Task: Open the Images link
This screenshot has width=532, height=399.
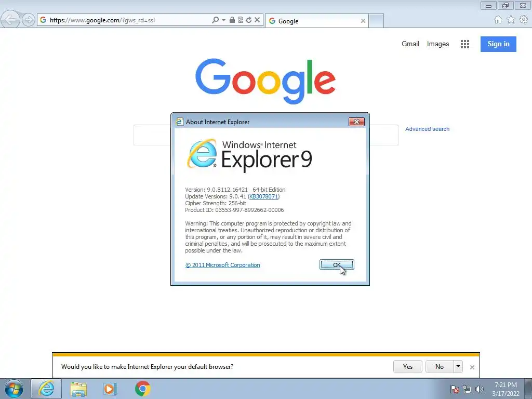Action: tap(437, 44)
